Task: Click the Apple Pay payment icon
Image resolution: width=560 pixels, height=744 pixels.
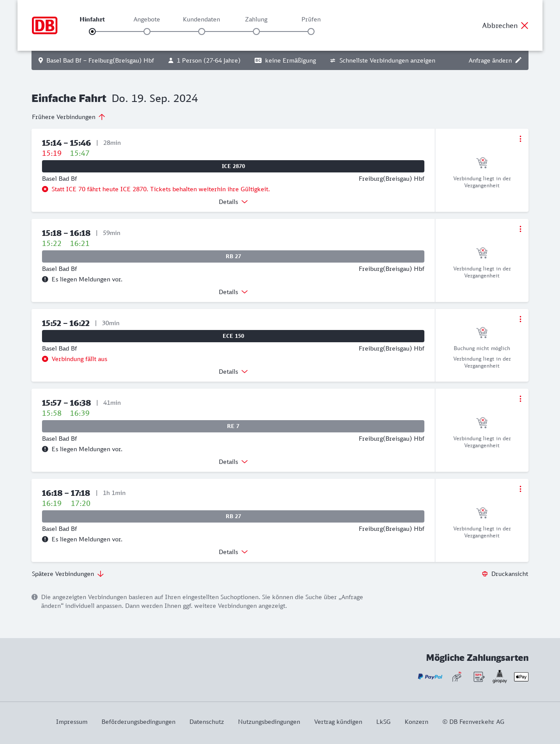Action: coord(521,677)
